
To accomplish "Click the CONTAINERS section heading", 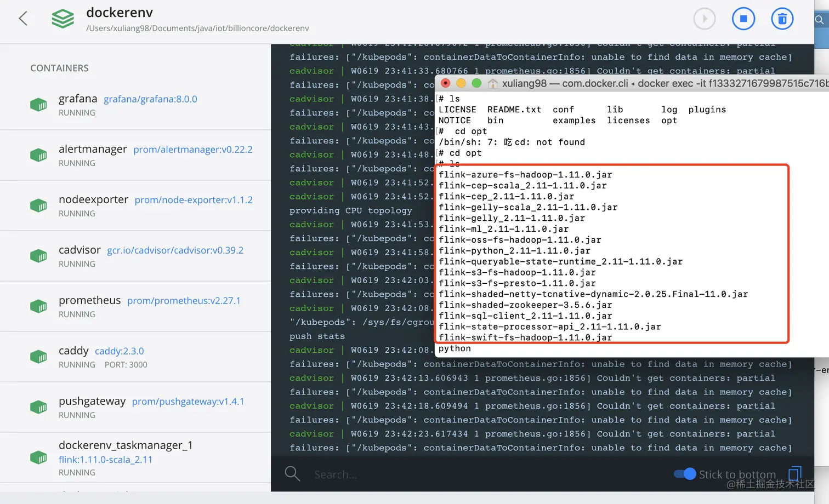I will pyautogui.click(x=59, y=68).
